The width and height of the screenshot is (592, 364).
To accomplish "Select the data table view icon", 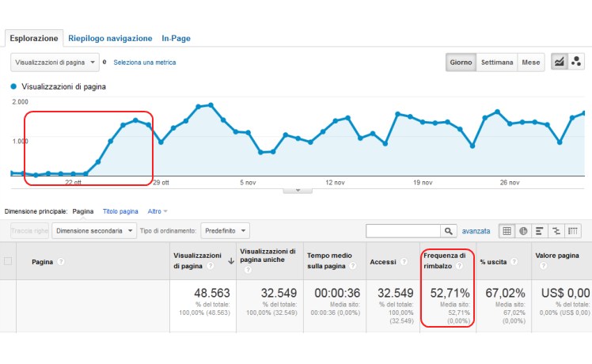I will click(x=507, y=231).
